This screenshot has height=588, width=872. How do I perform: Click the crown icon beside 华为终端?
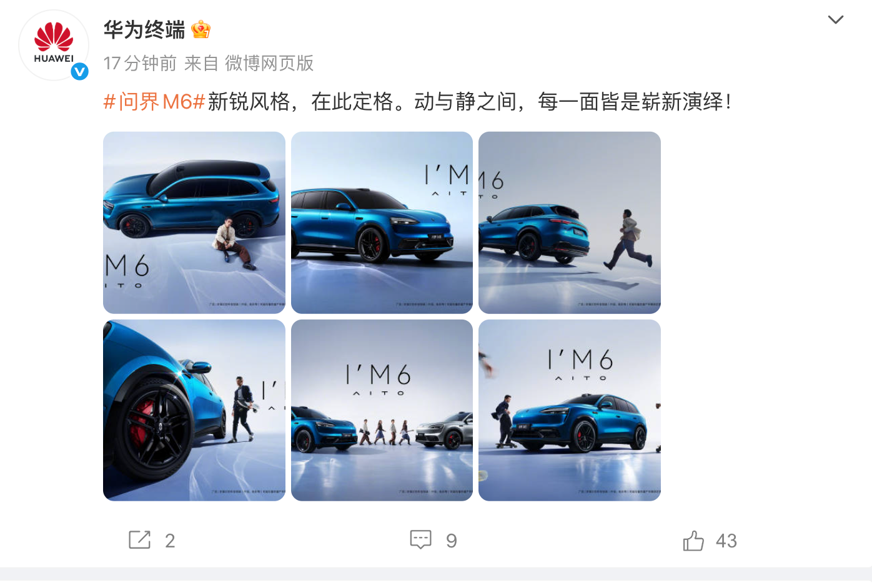pyautogui.click(x=201, y=29)
